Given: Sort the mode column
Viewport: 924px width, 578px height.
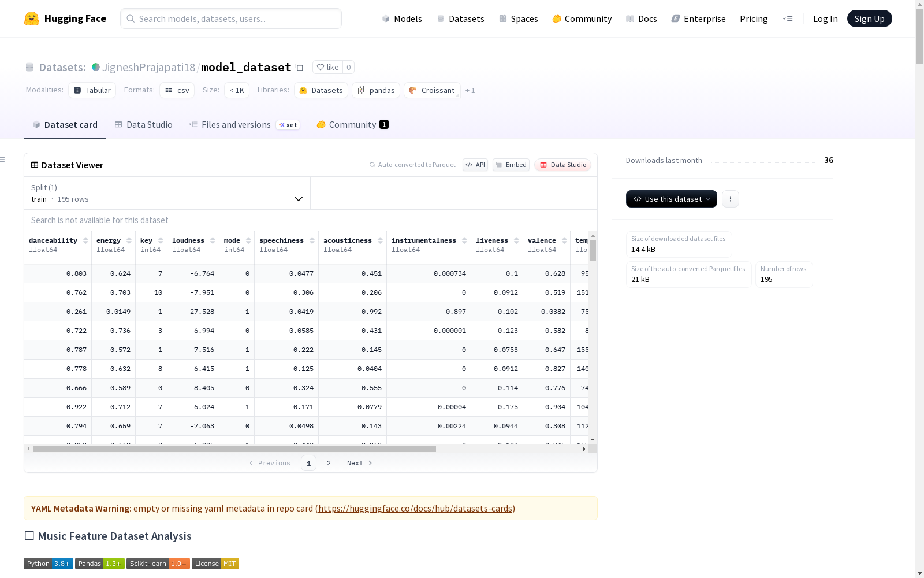Looking at the screenshot, I should pyautogui.click(x=248, y=240).
